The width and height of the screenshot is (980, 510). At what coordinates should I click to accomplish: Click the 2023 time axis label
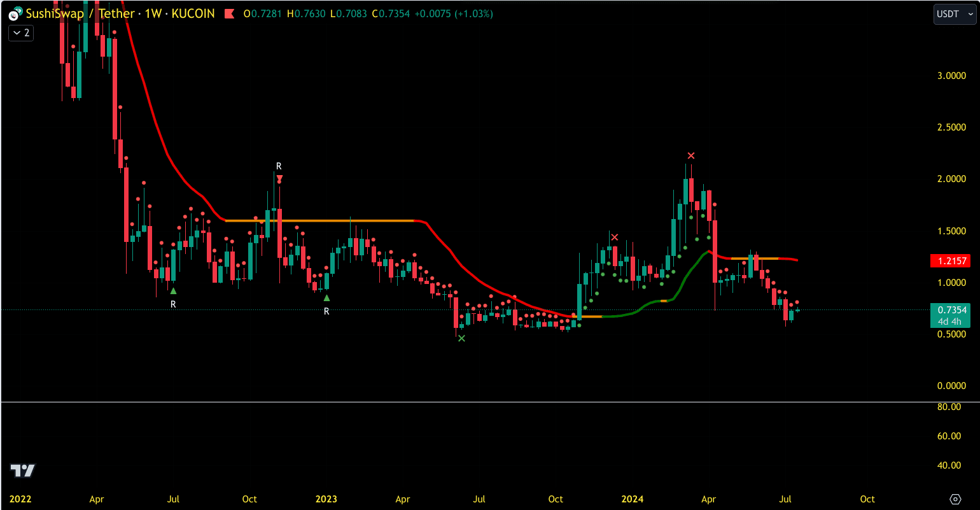[326, 499]
